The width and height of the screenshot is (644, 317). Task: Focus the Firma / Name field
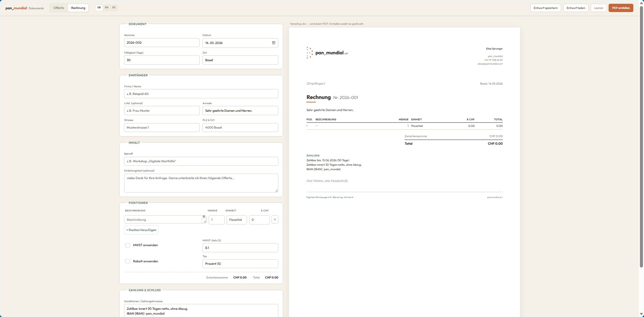[x=201, y=94]
